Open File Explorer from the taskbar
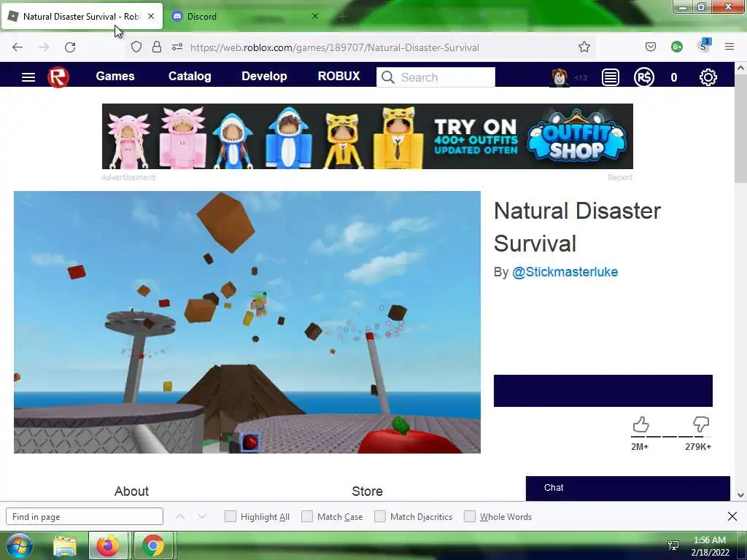 [65, 546]
